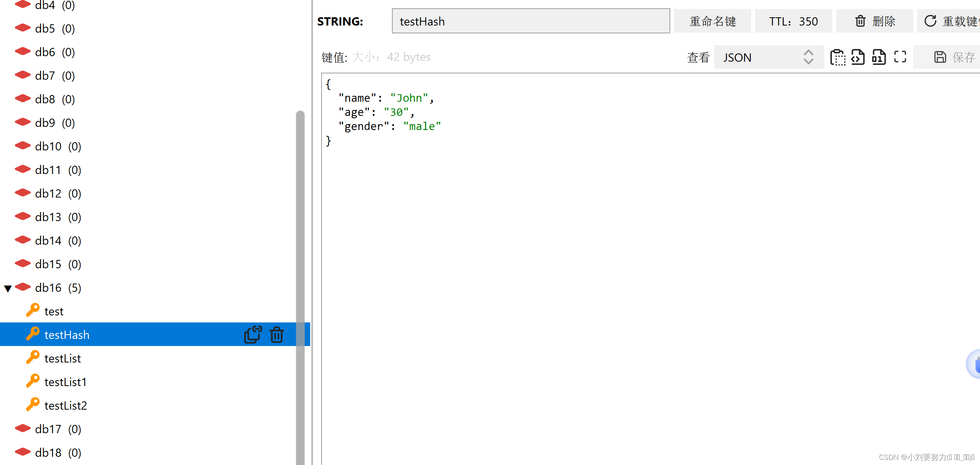
Task: Click the 重载键 reload key button
Action: 951,21
